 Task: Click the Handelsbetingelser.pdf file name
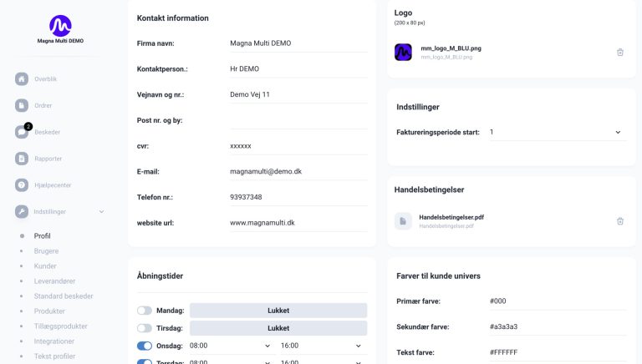(x=451, y=217)
